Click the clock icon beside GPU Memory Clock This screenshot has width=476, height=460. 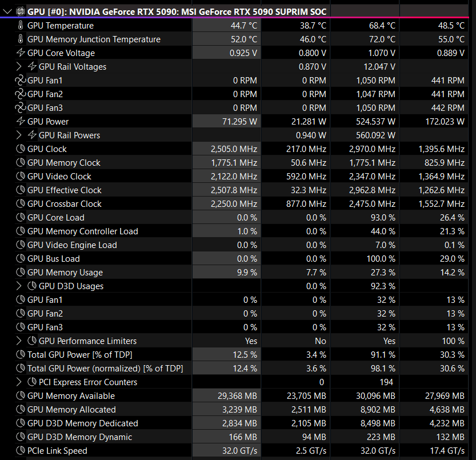click(x=21, y=162)
